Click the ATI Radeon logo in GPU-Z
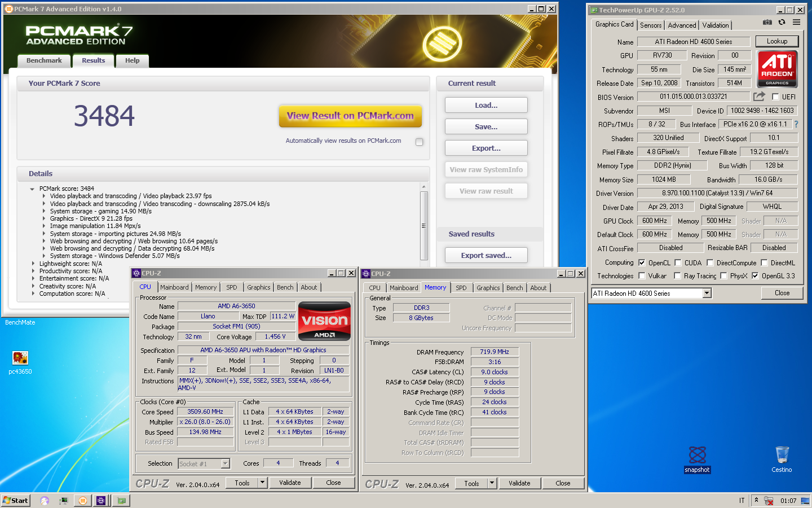This screenshot has width=812, height=508. pos(777,69)
